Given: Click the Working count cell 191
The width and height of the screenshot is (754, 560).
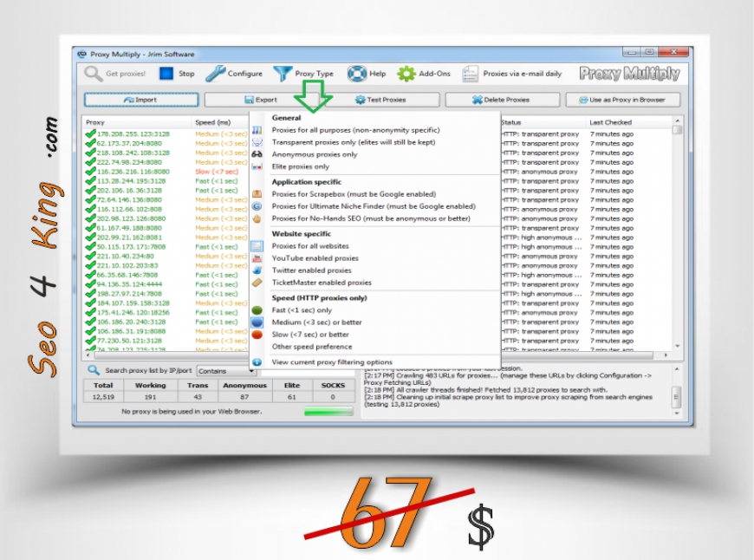Looking at the screenshot, I should pyautogui.click(x=151, y=397).
